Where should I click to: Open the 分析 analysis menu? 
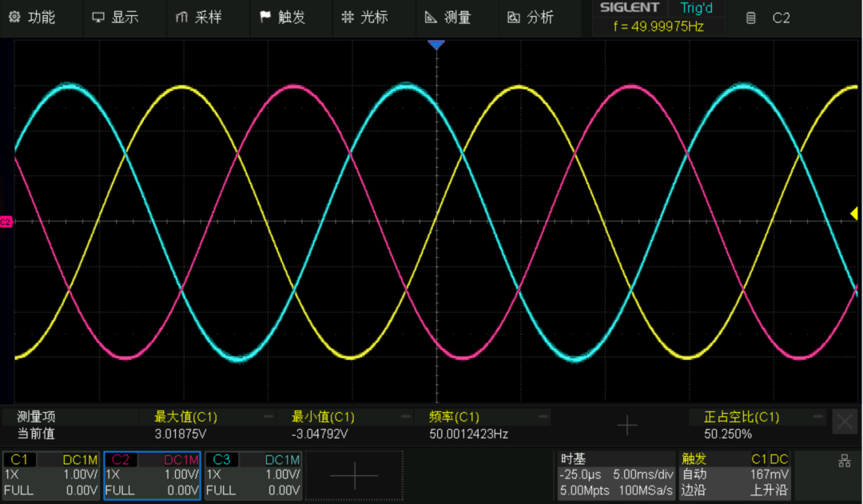[x=531, y=18]
